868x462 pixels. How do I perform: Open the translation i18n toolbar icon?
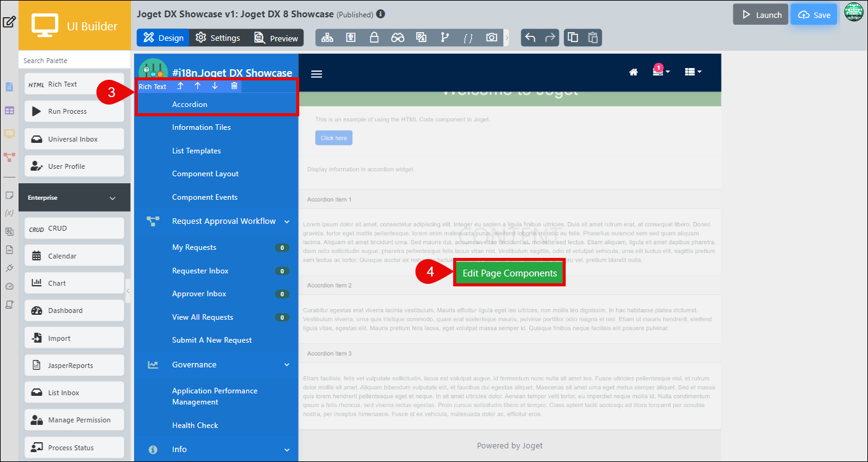[421, 38]
